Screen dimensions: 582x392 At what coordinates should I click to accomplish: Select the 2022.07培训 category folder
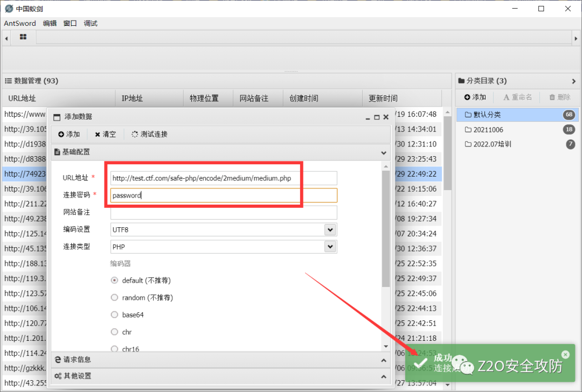tap(518, 144)
